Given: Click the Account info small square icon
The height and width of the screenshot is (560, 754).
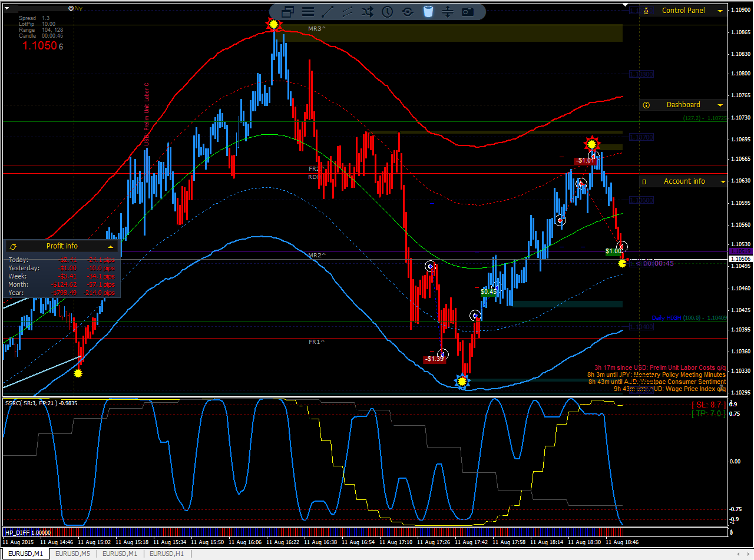Looking at the screenshot, I should click(646, 181).
